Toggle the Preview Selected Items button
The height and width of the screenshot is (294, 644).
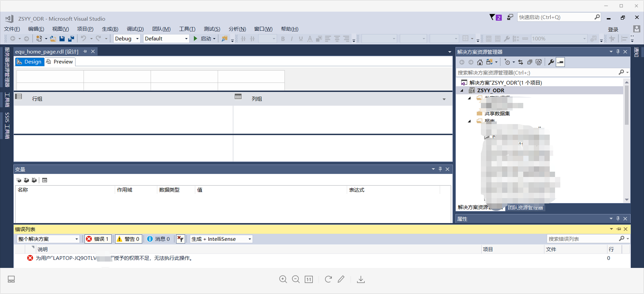[560, 62]
